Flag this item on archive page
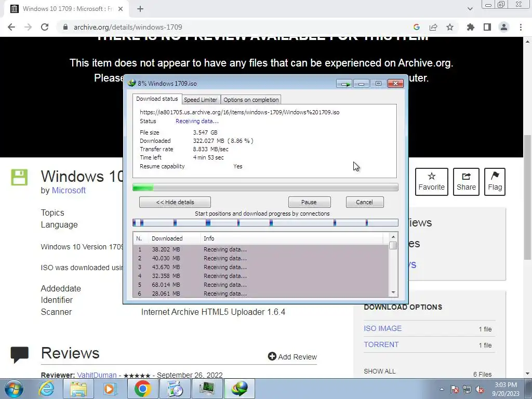Image resolution: width=532 pixels, height=399 pixels. pyautogui.click(x=495, y=182)
